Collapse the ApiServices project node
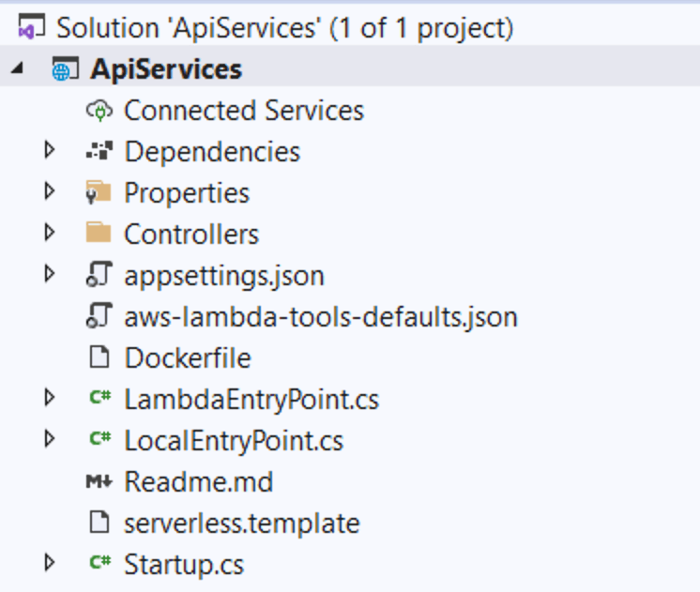 [x=17, y=68]
